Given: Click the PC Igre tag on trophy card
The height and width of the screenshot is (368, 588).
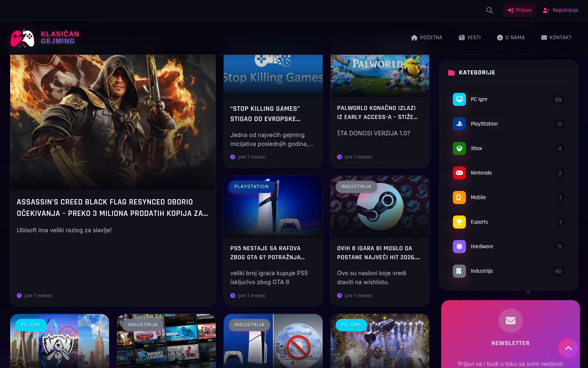Looking at the screenshot, I should pos(351,325).
